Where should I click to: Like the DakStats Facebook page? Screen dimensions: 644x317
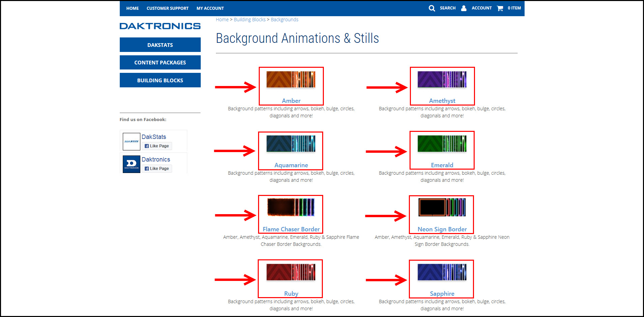click(157, 146)
